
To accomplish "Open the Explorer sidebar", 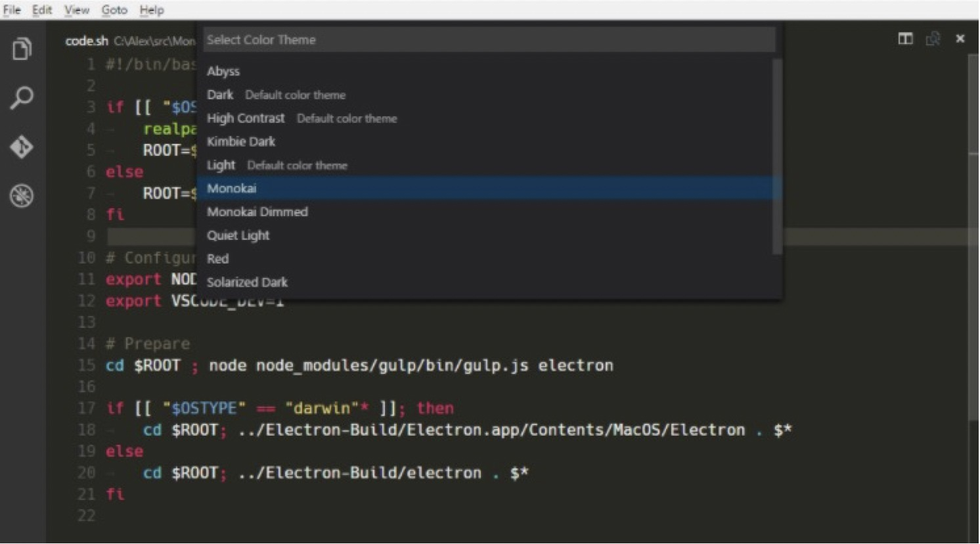I will coord(22,49).
